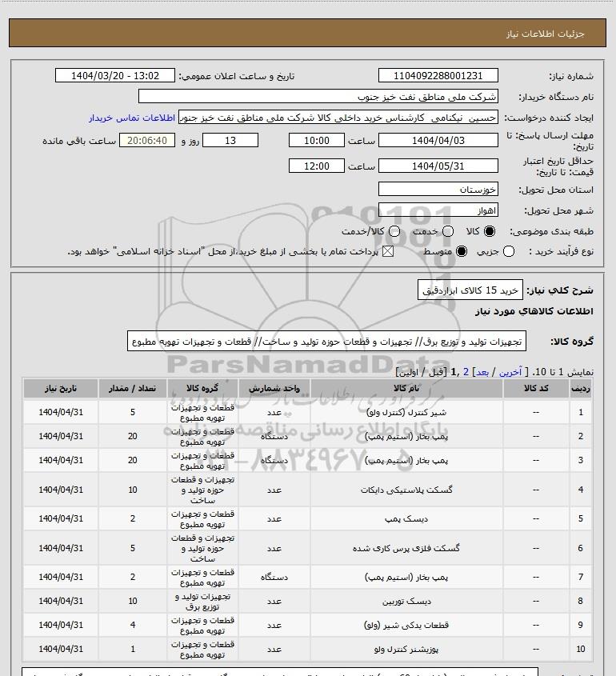Viewport: 616px width, 676px height.
Task: Go to the بعد page link
Action: point(482,372)
